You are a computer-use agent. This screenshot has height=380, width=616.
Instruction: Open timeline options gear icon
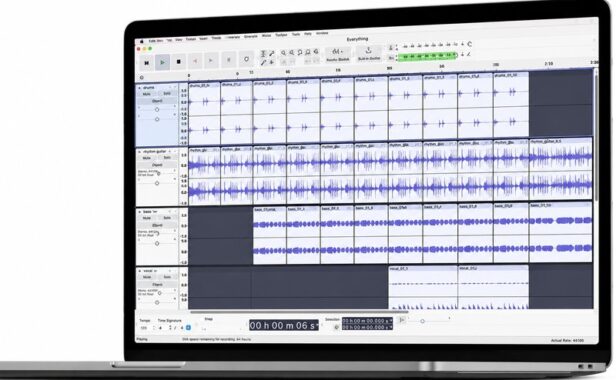[x=142, y=78]
